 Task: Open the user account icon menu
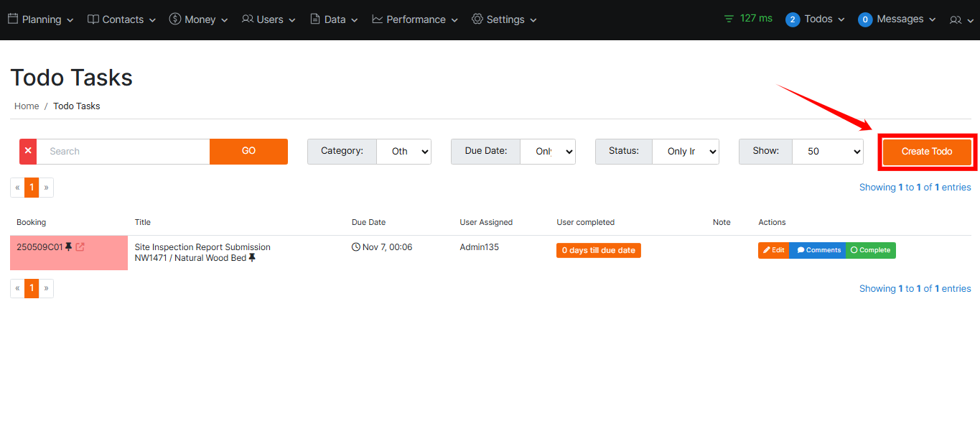[960, 19]
